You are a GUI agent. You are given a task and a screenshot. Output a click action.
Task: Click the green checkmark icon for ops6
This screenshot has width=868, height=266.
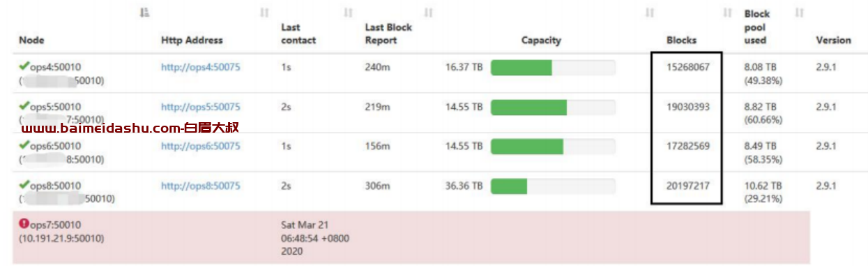coord(24,146)
